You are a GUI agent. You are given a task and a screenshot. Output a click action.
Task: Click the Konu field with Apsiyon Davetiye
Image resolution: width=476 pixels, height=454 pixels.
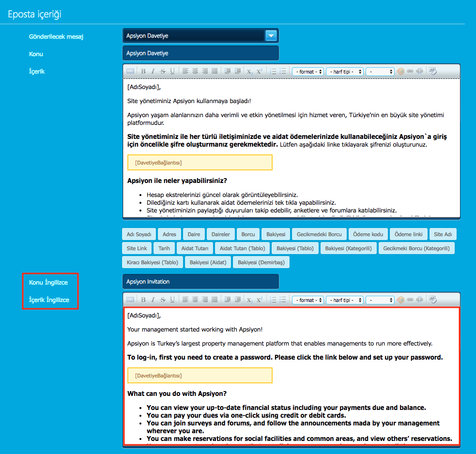point(200,53)
